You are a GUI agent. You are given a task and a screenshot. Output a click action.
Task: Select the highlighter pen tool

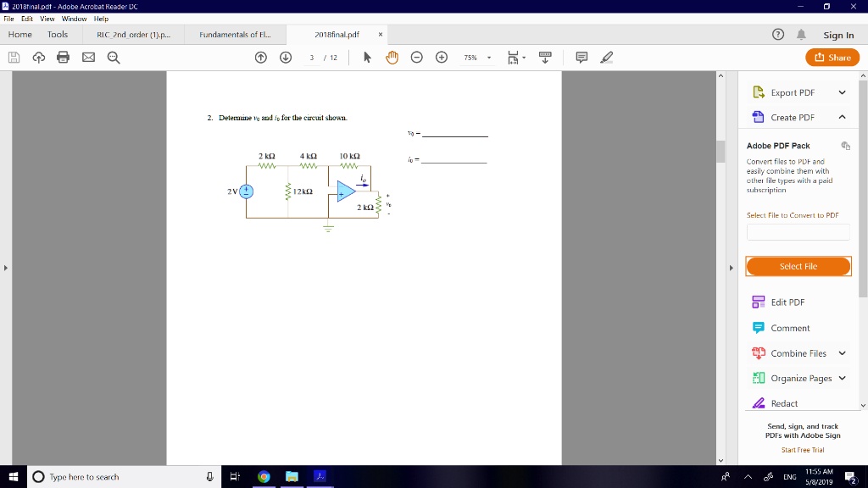(x=606, y=58)
